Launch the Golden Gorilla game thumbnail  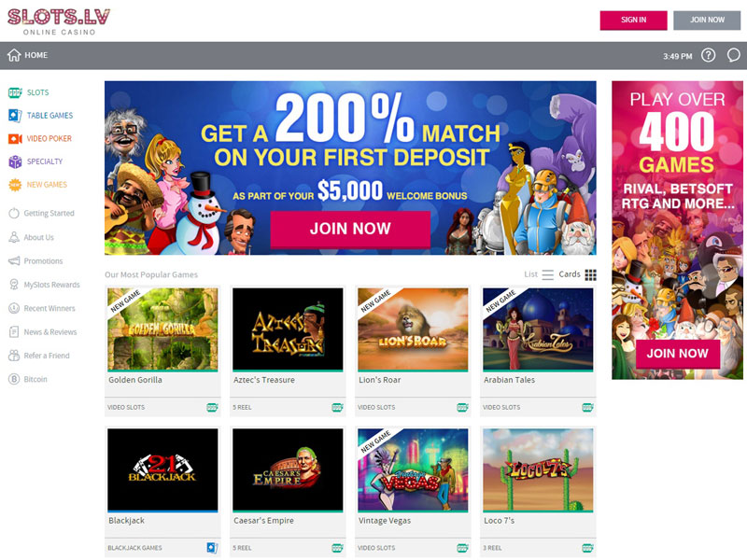point(162,329)
